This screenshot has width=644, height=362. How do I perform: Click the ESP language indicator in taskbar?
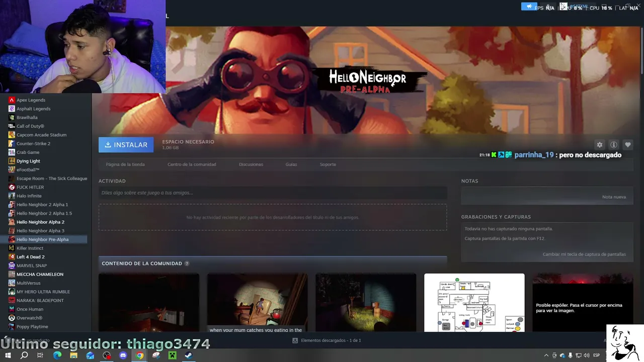tap(597, 355)
